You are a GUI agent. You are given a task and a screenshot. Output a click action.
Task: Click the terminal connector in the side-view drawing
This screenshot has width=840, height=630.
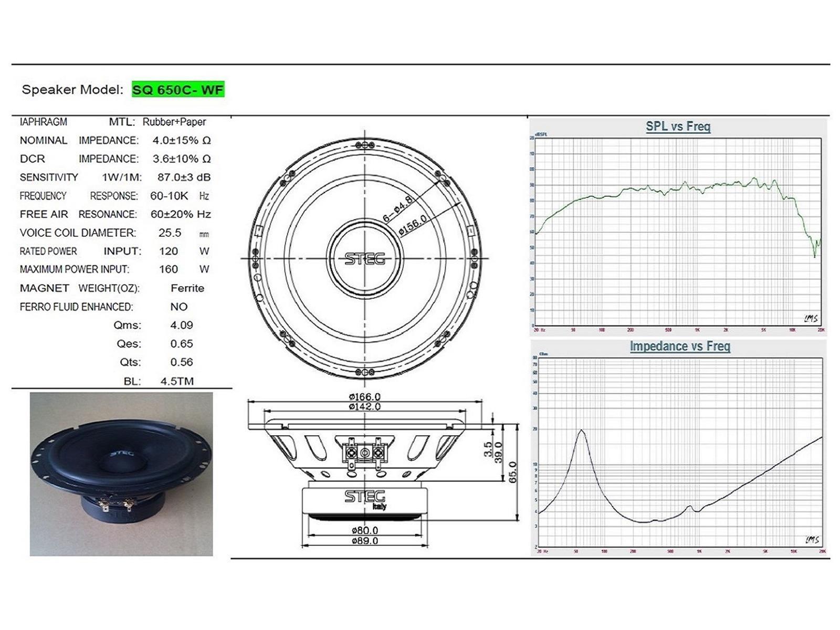point(365,452)
